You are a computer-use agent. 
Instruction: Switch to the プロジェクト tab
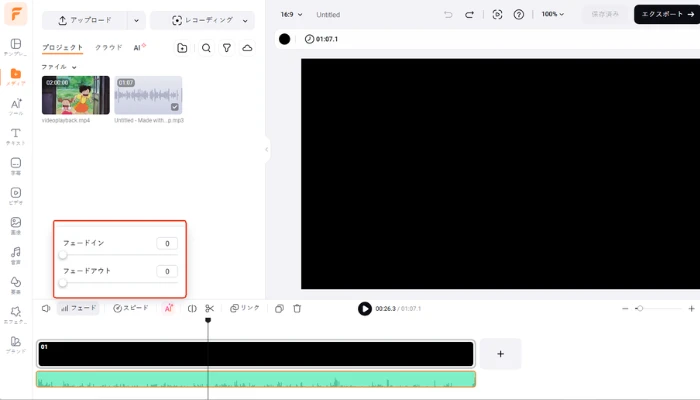tap(62, 47)
